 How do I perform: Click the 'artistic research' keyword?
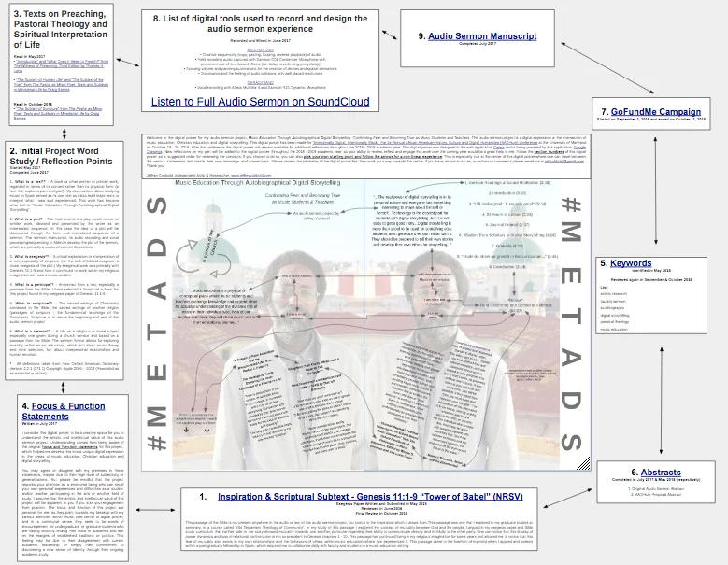[x=614, y=293]
